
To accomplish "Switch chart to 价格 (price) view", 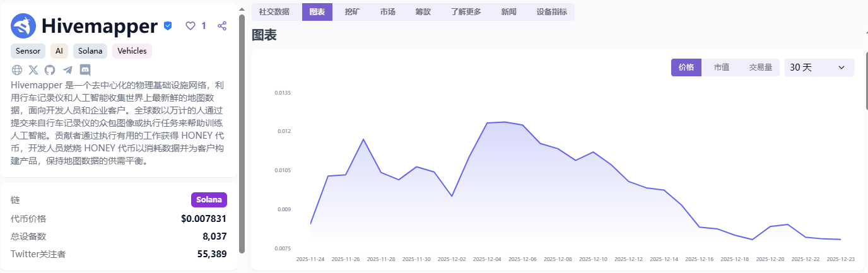I will click(686, 67).
